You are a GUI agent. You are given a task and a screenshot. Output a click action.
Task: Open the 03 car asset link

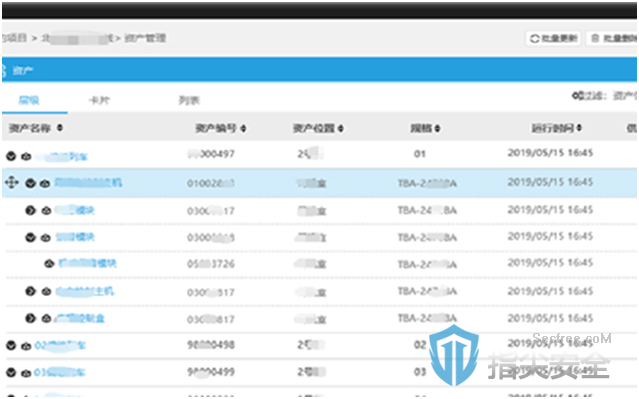[x=59, y=373]
